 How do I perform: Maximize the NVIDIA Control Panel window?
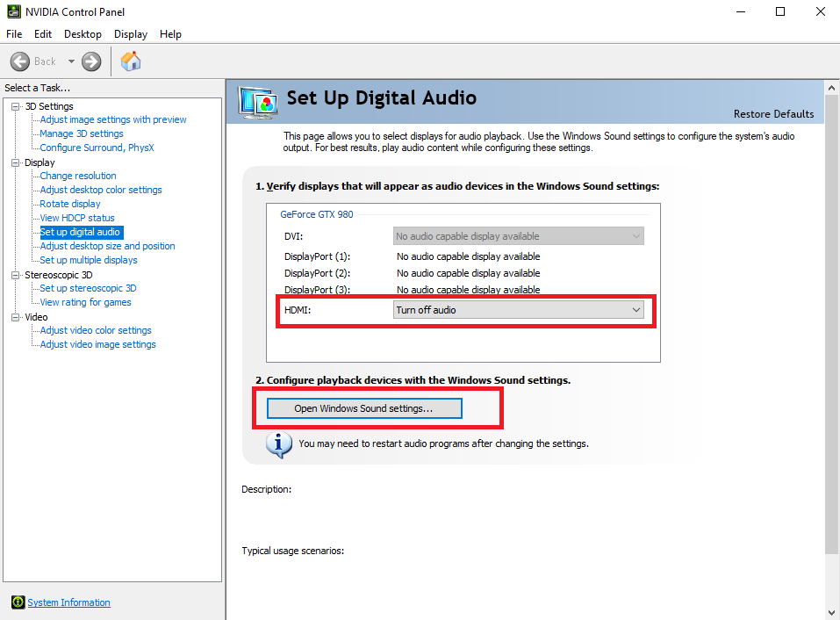point(780,11)
